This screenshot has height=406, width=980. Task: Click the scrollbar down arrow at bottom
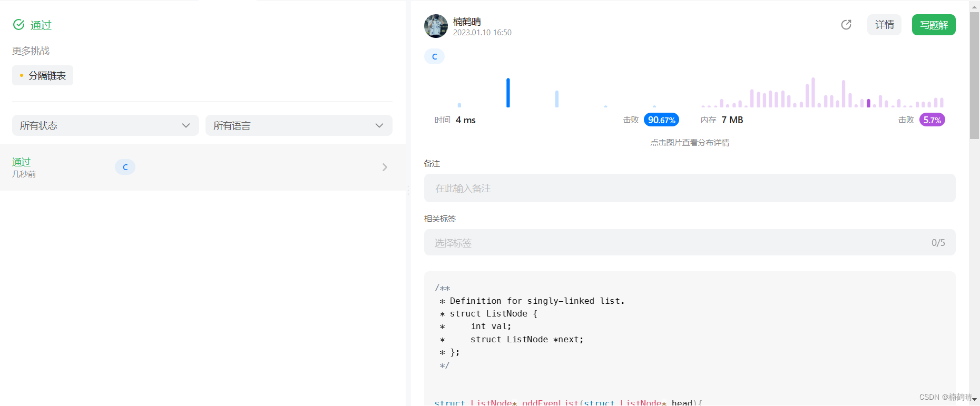click(974, 400)
